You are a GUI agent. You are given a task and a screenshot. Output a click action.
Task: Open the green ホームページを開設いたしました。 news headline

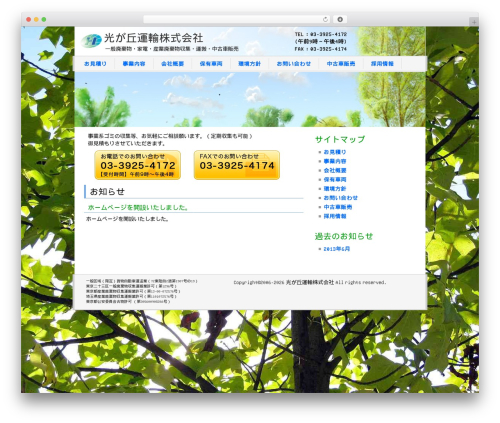(138, 207)
